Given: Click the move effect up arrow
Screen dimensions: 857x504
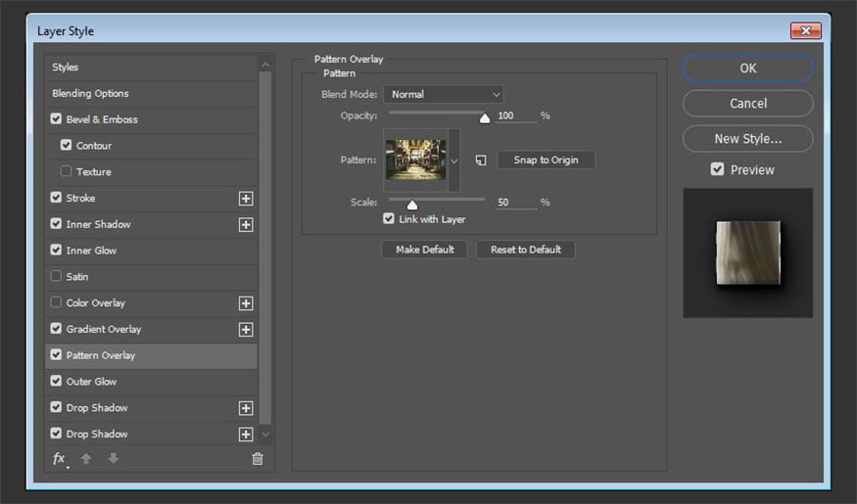Looking at the screenshot, I should [x=86, y=458].
